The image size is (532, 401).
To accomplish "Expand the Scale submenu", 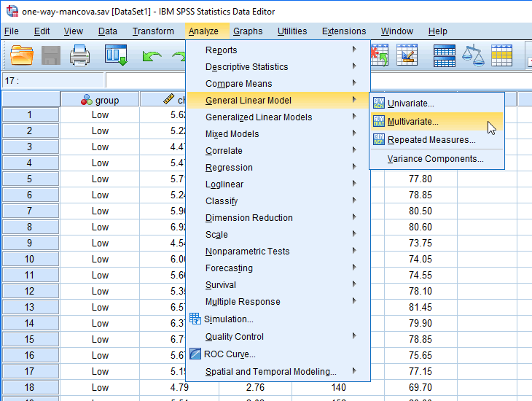I will pyautogui.click(x=278, y=235).
